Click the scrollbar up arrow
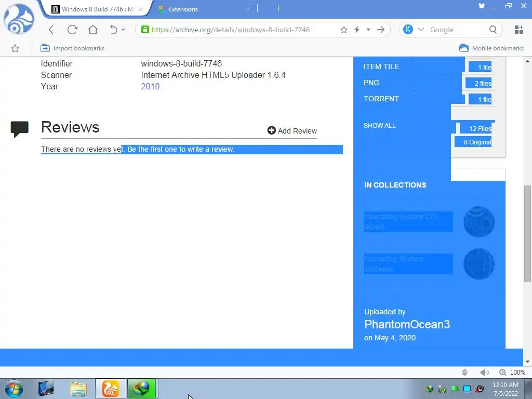Screen dimensions: 532x399 coord(527,61)
